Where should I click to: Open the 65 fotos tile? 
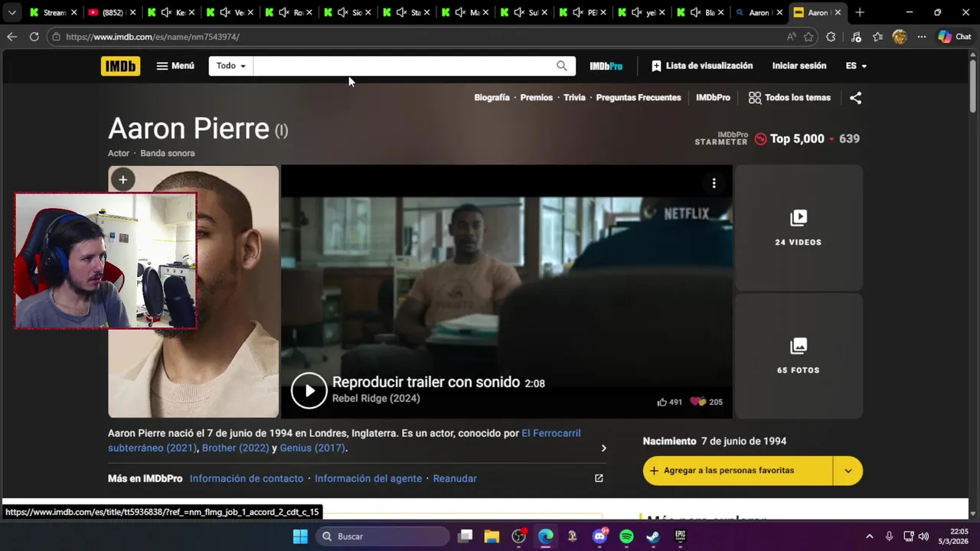pyautogui.click(x=799, y=356)
